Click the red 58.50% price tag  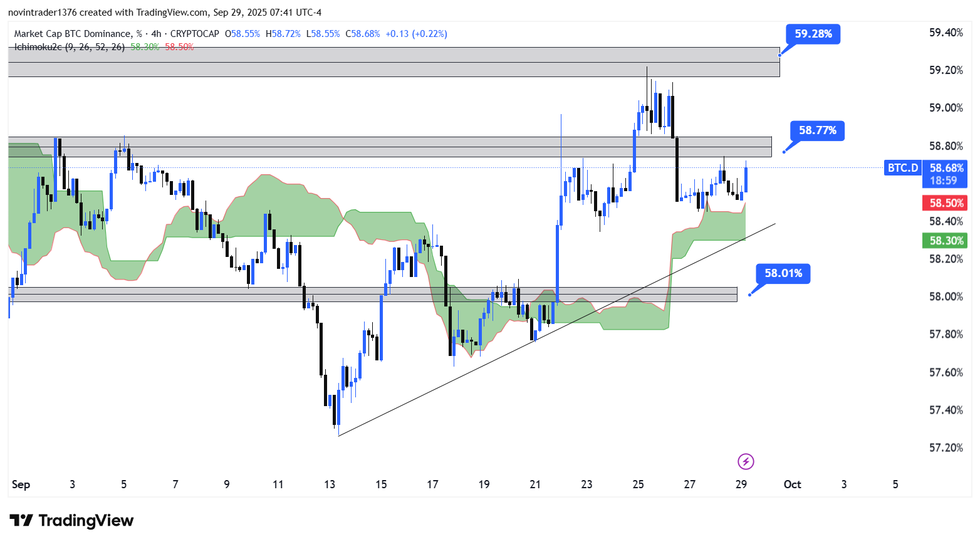946,203
